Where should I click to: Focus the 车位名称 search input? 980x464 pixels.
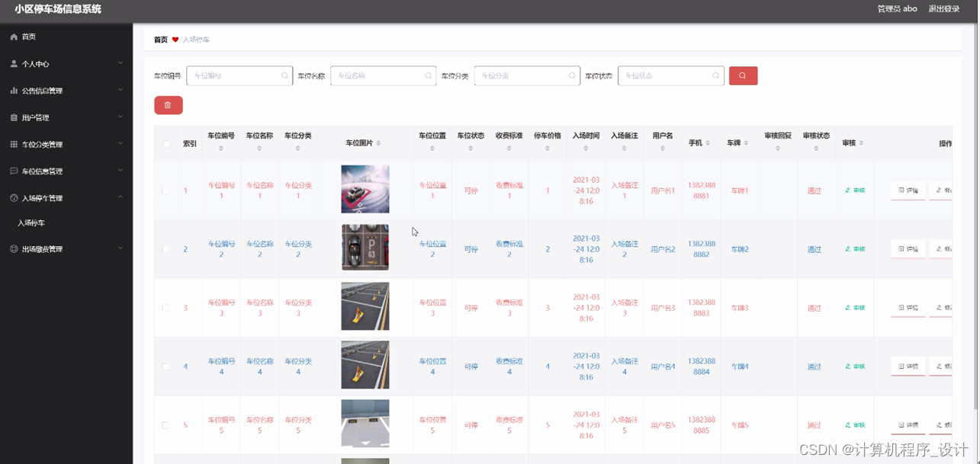pyautogui.click(x=384, y=75)
